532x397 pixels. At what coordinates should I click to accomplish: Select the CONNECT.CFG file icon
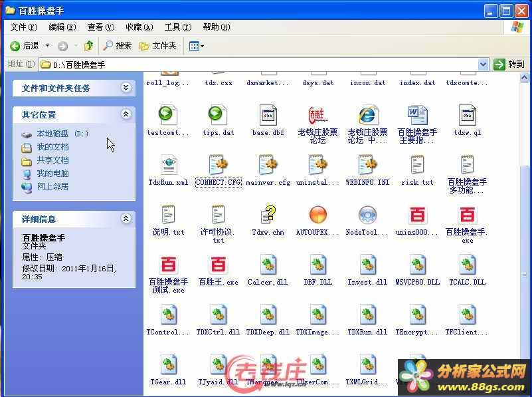click(218, 166)
